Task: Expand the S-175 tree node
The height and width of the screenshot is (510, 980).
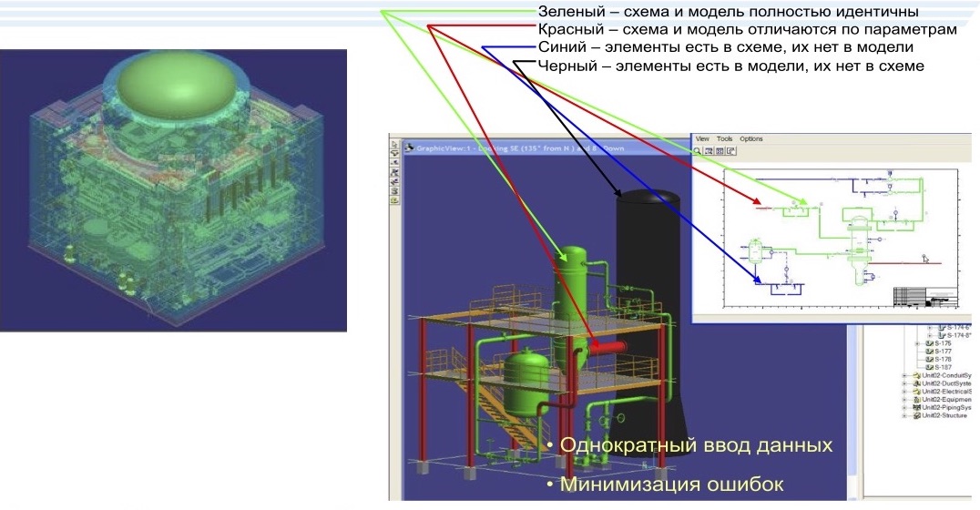Action: coord(917,343)
